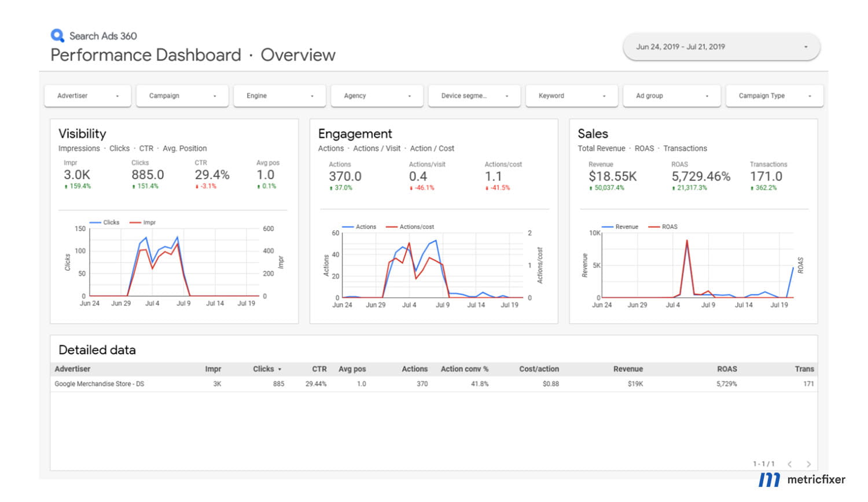Click the Clicks 885.0 scorecard
The height and width of the screenshot is (502, 868).
148,175
